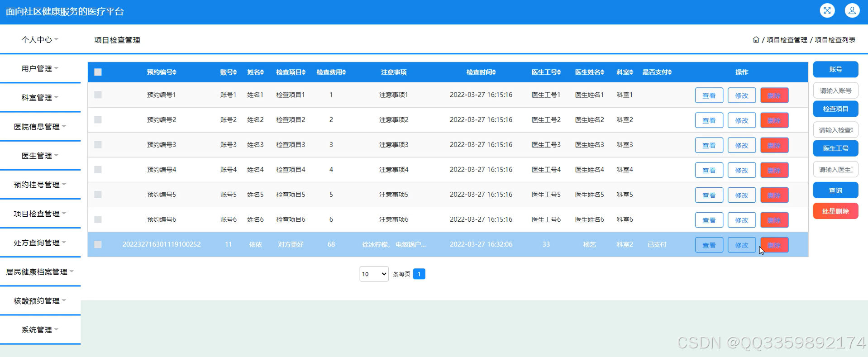
Task: Check the row for 预约编号6
Action: [x=98, y=219]
